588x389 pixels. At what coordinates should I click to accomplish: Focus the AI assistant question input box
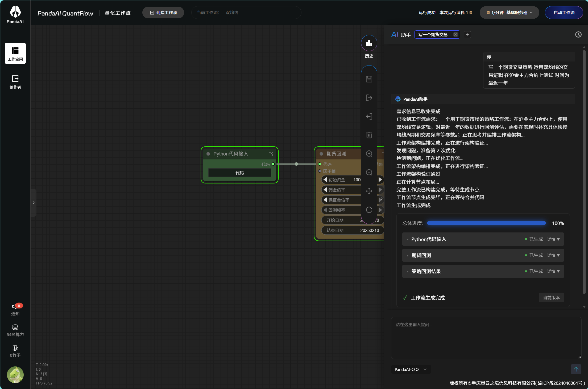click(x=486, y=338)
